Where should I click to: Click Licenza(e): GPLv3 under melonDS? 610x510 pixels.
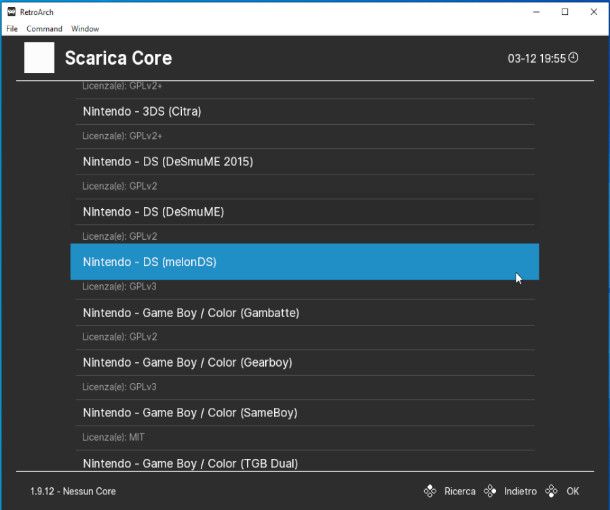point(119,287)
